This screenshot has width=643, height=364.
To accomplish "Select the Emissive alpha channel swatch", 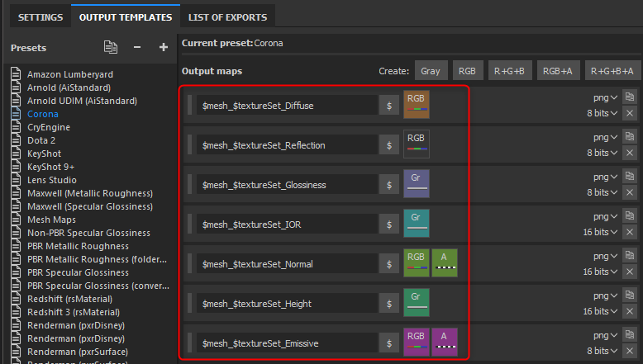I will [x=445, y=343].
